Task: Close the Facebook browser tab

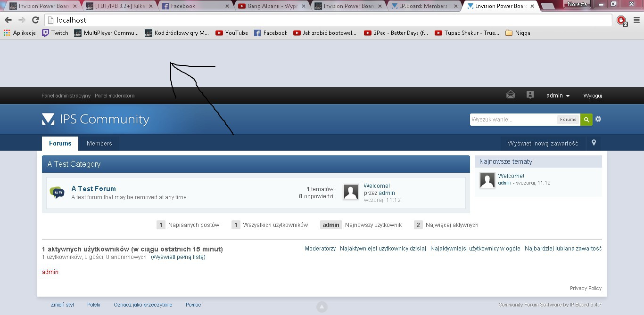Action: 227,6
